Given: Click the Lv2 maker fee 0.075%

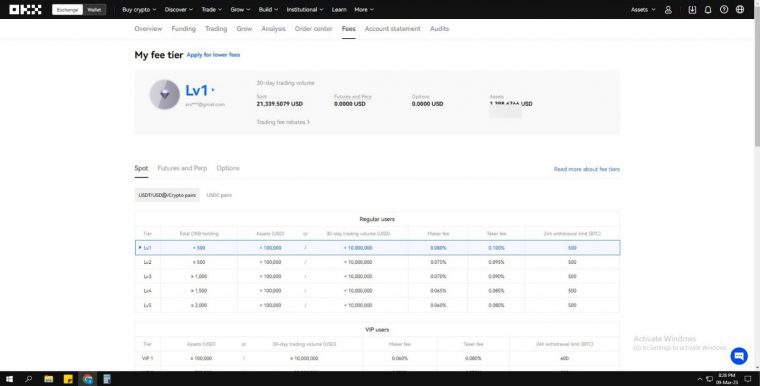Looking at the screenshot, I should coord(438,262).
